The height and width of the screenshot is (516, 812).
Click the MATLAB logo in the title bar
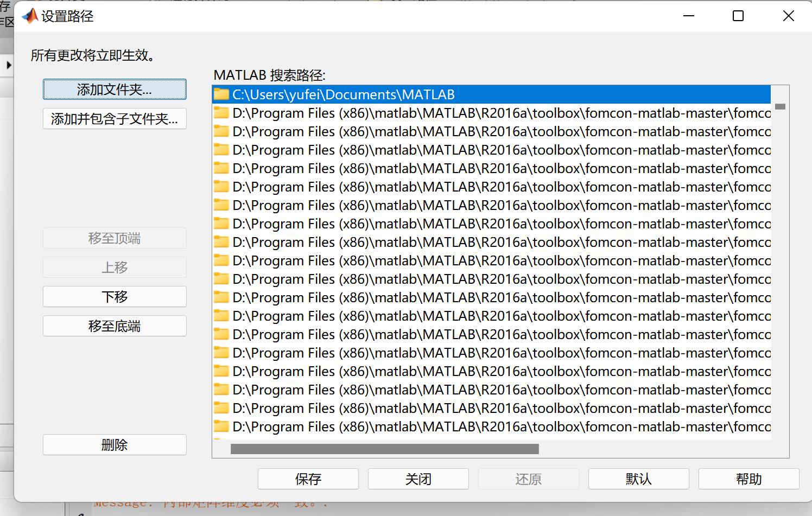click(30, 16)
